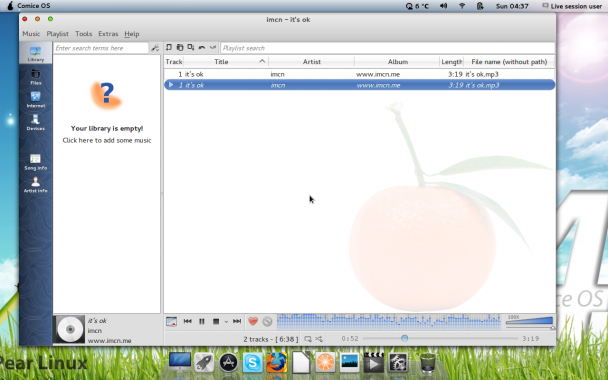
Task: Stop playback with the stop button
Action: click(x=216, y=321)
